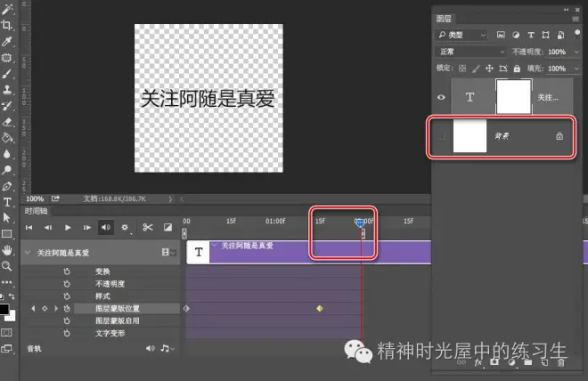Go to previous keyframe for 图层蒙版位置
Screen dimensions: 588x381
click(33, 308)
